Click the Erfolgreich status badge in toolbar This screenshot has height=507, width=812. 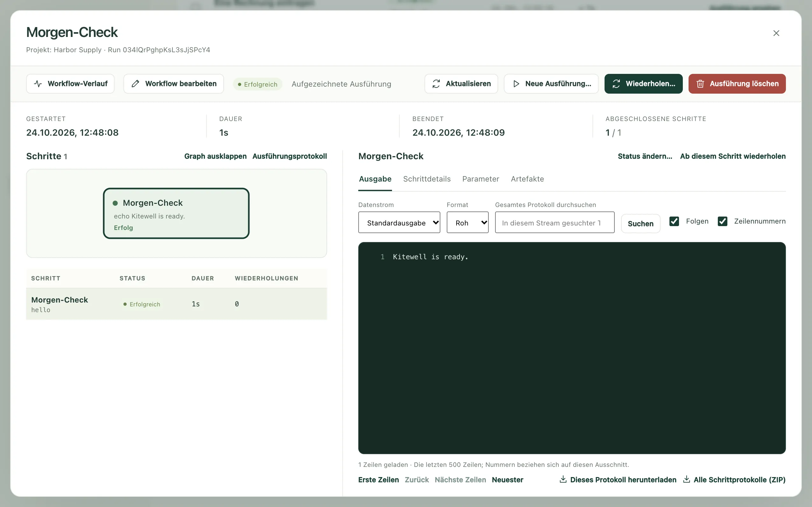point(258,84)
